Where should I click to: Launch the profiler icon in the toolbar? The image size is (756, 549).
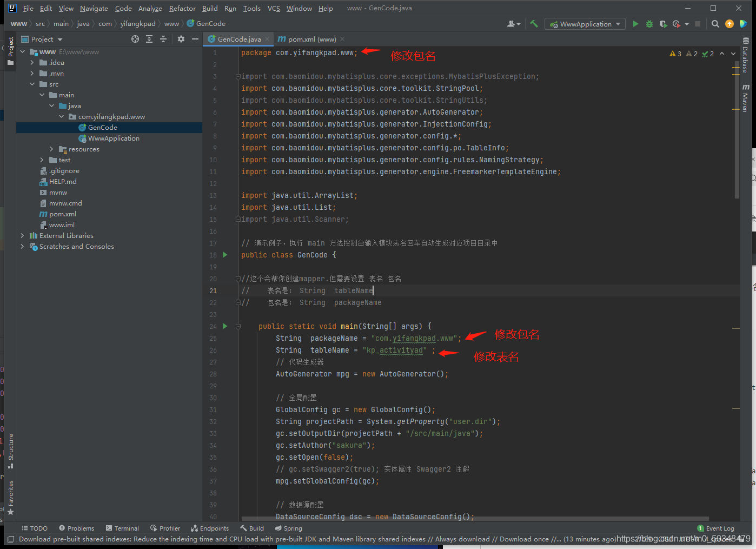click(x=676, y=24)
